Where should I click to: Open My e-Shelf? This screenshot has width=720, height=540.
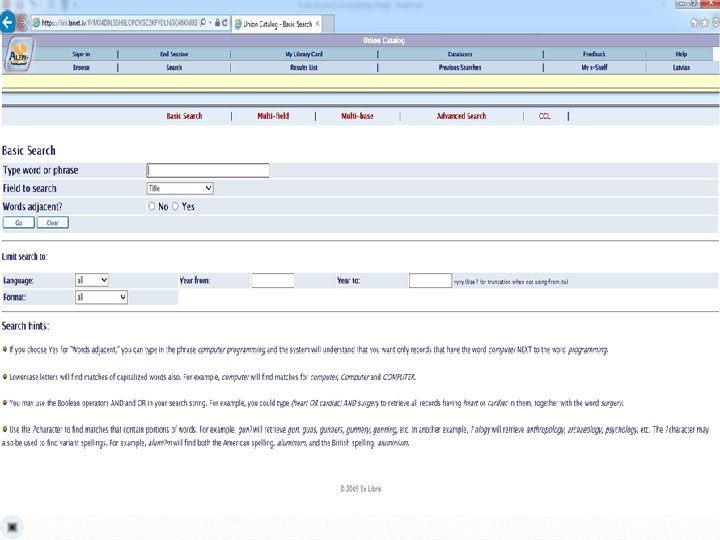tap(594, 68)
